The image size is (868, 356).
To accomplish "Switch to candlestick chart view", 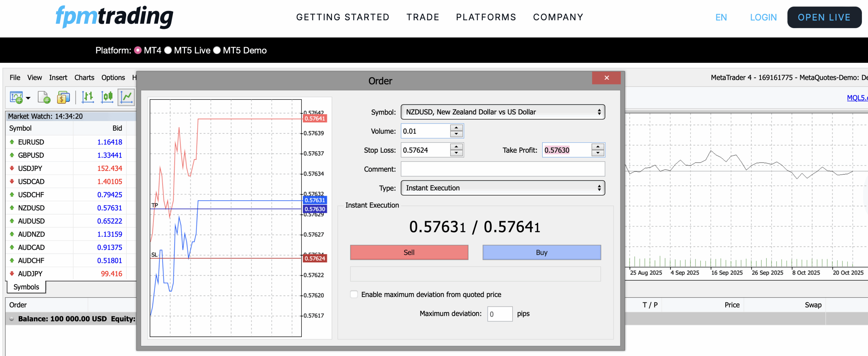I will (x=107, y=97).
